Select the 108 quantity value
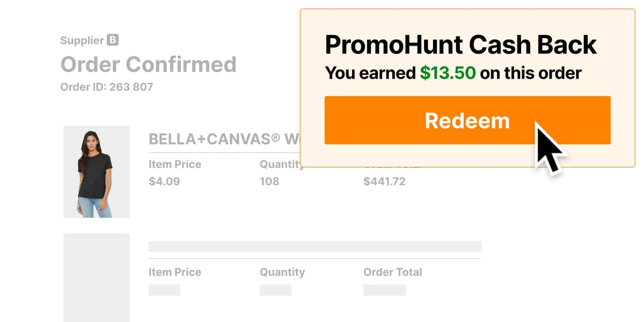Viewport: 644px width, 322px height. click(269, 181)
